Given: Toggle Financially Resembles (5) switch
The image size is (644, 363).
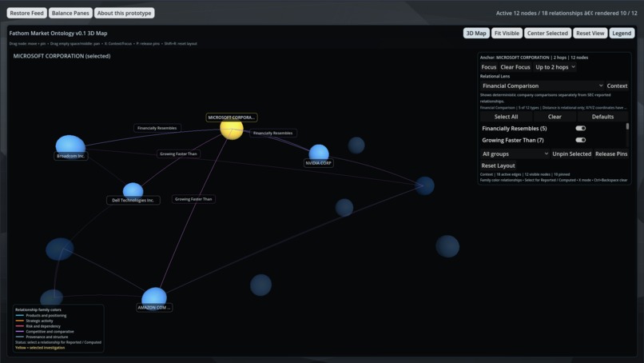Looking at the screenshot, I should [580, 128].
